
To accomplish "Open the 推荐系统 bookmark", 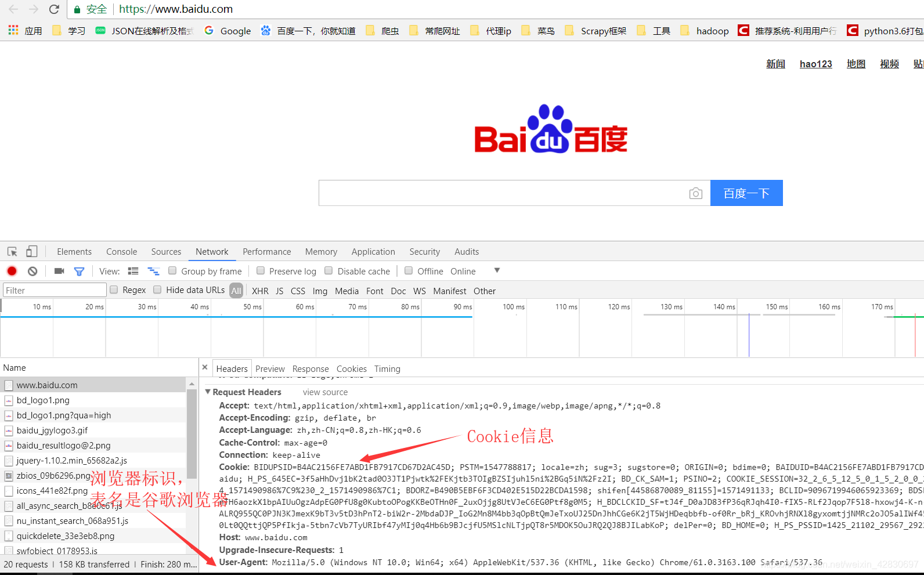I will pyautogui.click(x=787, y=31).
